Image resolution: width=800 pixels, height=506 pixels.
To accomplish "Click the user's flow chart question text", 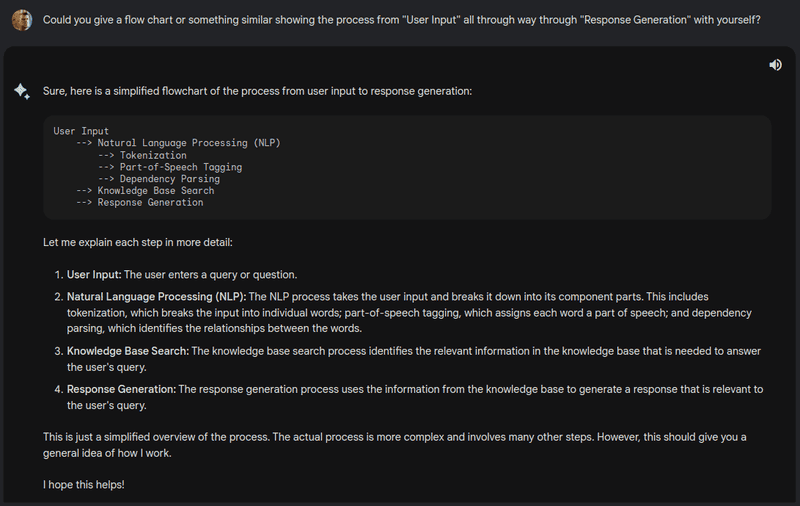I will pos(400,20).
